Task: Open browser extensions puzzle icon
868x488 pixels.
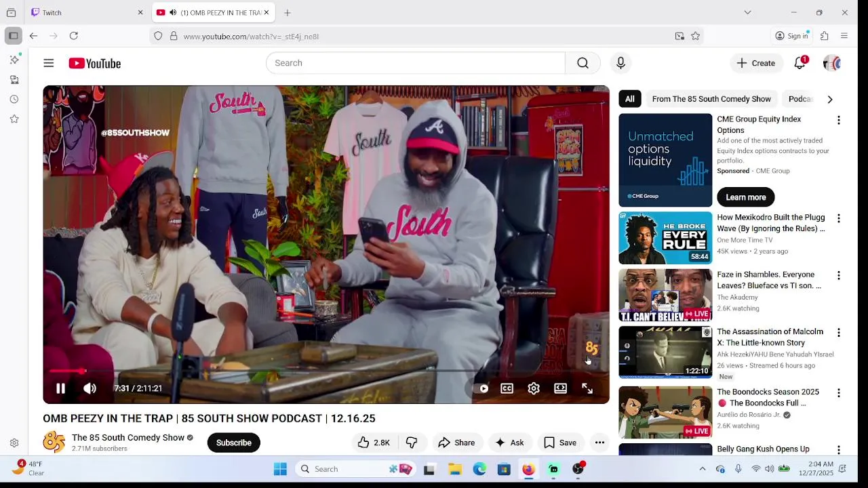Action: click(825, 36)
